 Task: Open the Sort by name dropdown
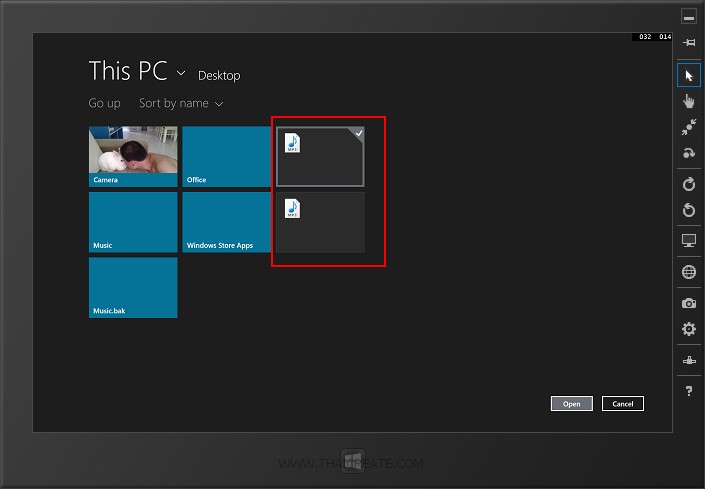180,103
